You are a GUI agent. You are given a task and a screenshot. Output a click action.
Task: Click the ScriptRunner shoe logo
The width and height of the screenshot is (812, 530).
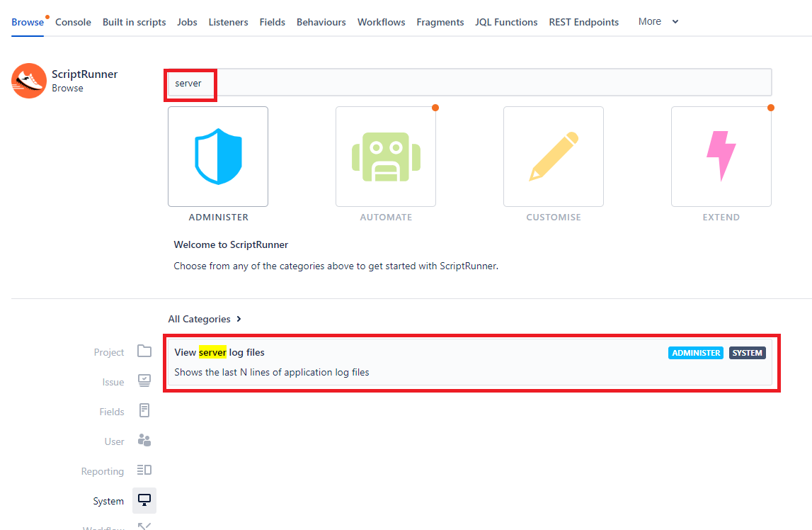point(29,81)
